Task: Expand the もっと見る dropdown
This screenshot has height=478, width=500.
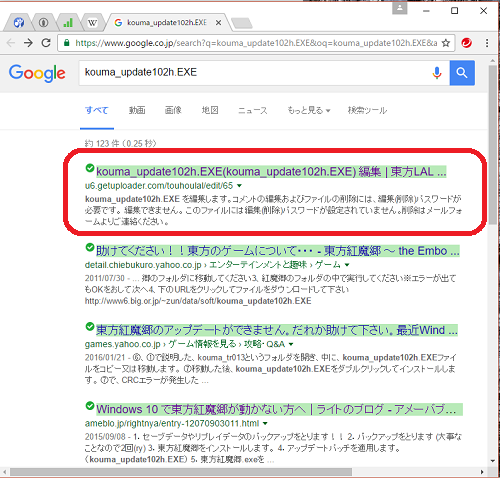Action: 309,110
